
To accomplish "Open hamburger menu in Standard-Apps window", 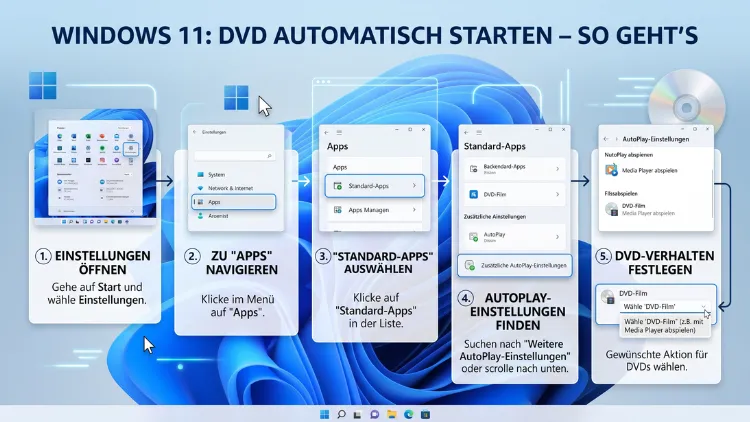I will click(x=478, y=133).
